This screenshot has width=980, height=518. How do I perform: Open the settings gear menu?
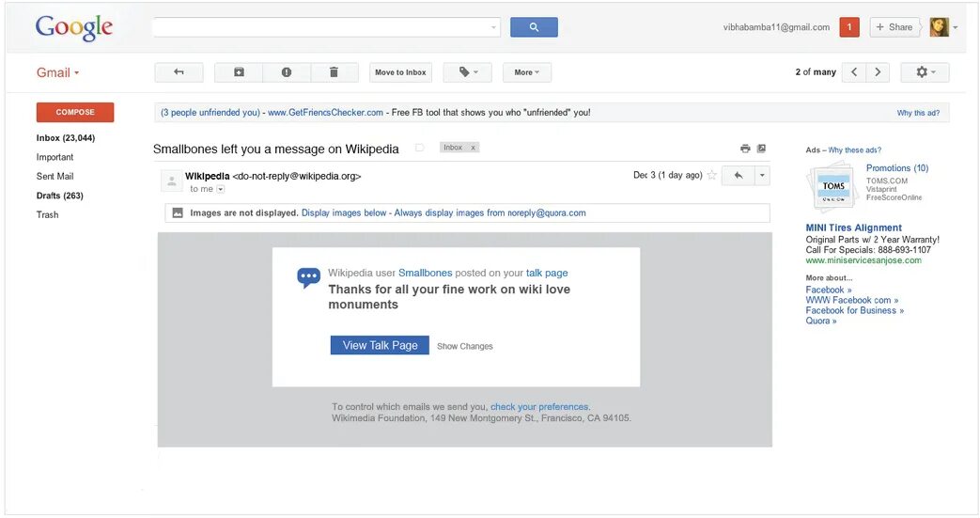click(925, 72)
